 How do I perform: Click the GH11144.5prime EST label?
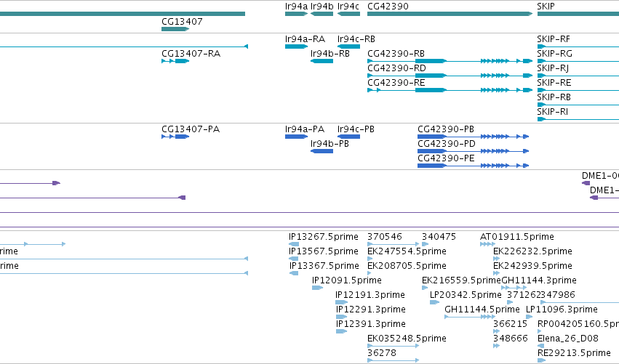(482, 310)
